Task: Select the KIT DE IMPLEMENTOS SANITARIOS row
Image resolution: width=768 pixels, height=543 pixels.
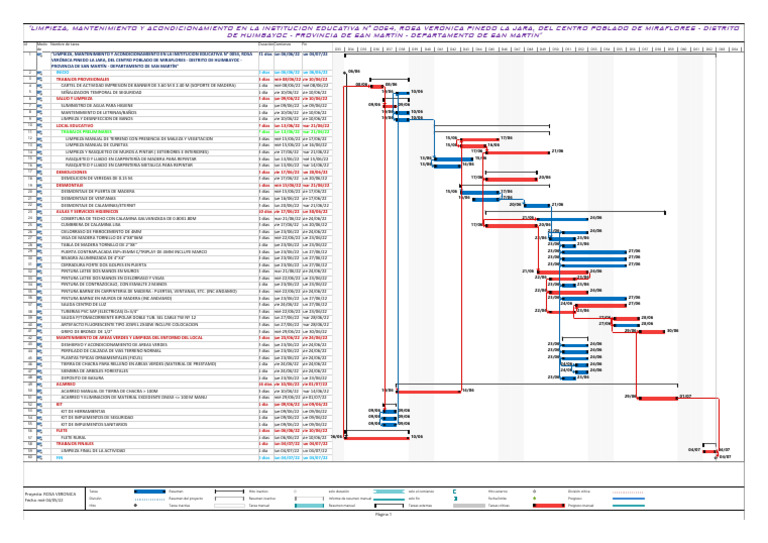Action: (178, 425)
